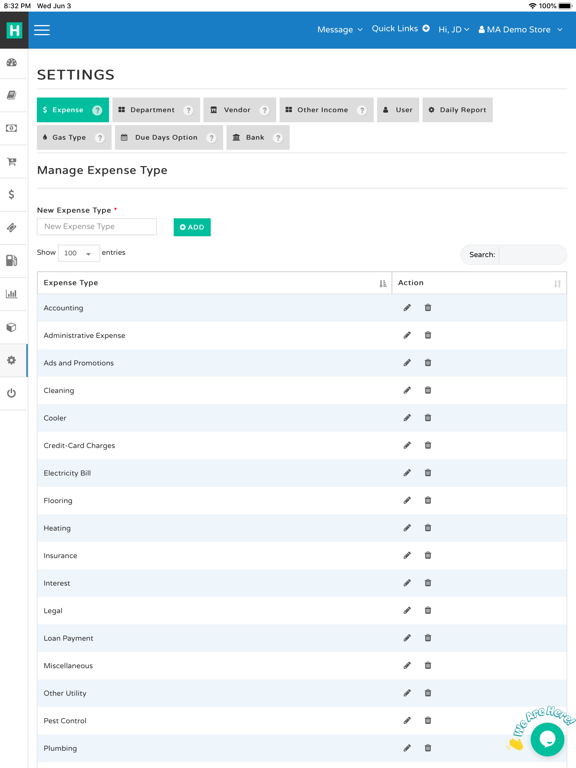
Task: Open the hamburger menu in header
Action: pyautogui.click(x=42, y=30)
